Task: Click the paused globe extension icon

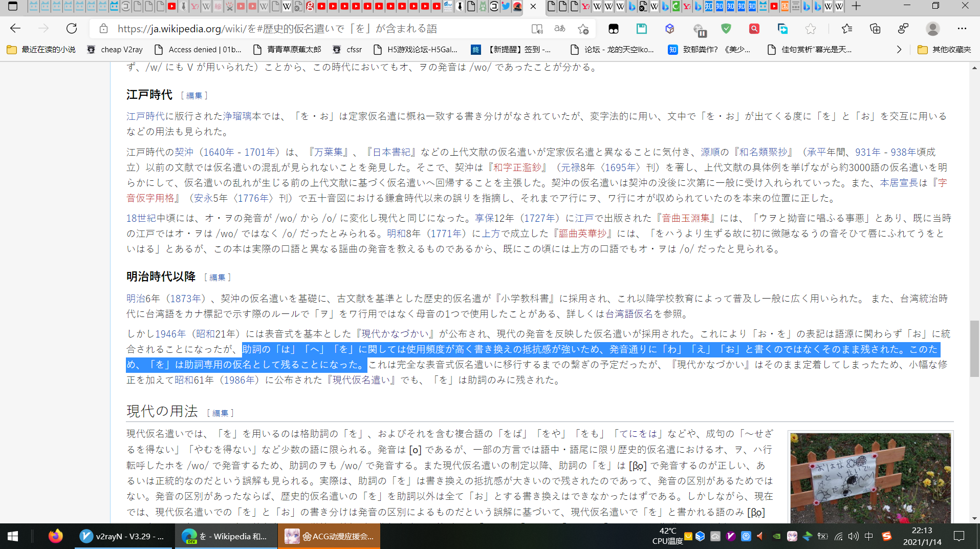Action: point(699,30)
